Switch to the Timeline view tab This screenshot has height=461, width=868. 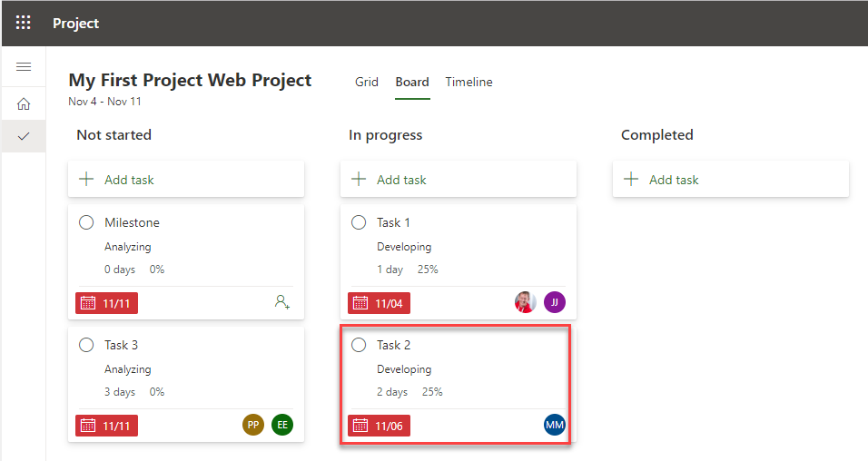[x=469, y=82]
